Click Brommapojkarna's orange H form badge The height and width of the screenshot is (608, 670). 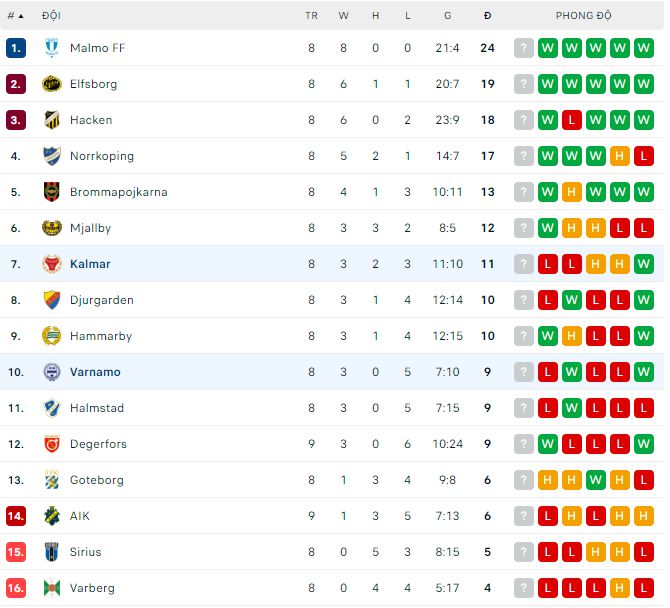point(572,192)
